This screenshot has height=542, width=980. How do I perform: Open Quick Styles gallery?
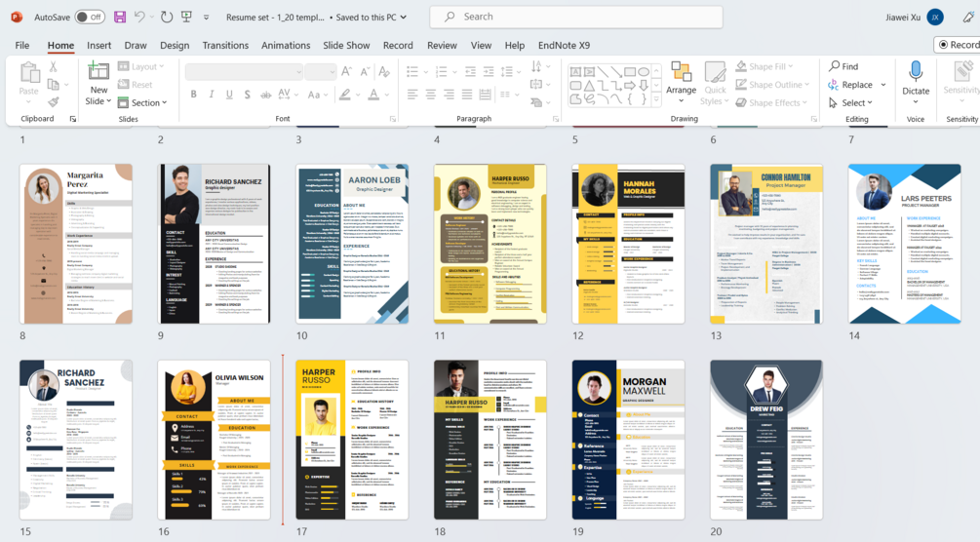click(x=715, y=83)
